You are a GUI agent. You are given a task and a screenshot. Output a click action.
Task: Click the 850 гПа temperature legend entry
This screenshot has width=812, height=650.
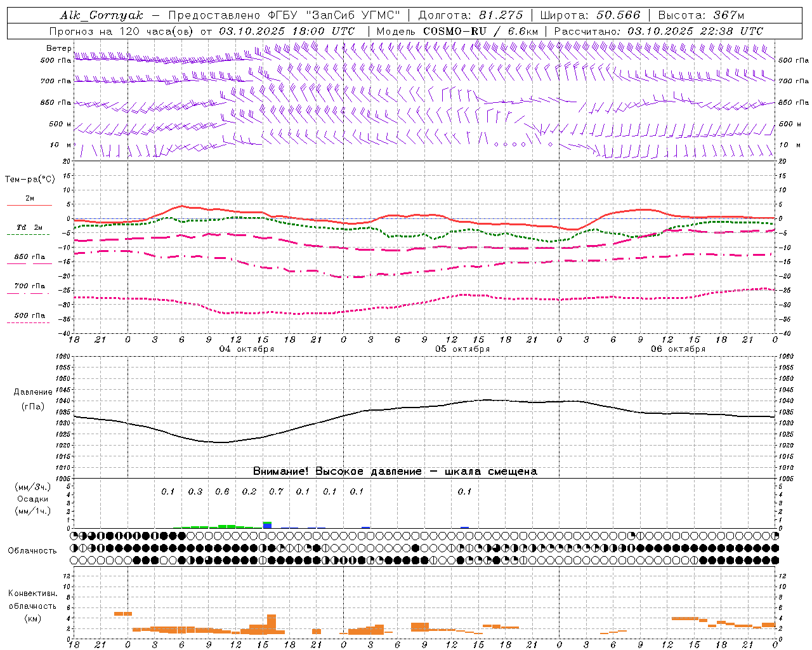click(30, 257)
